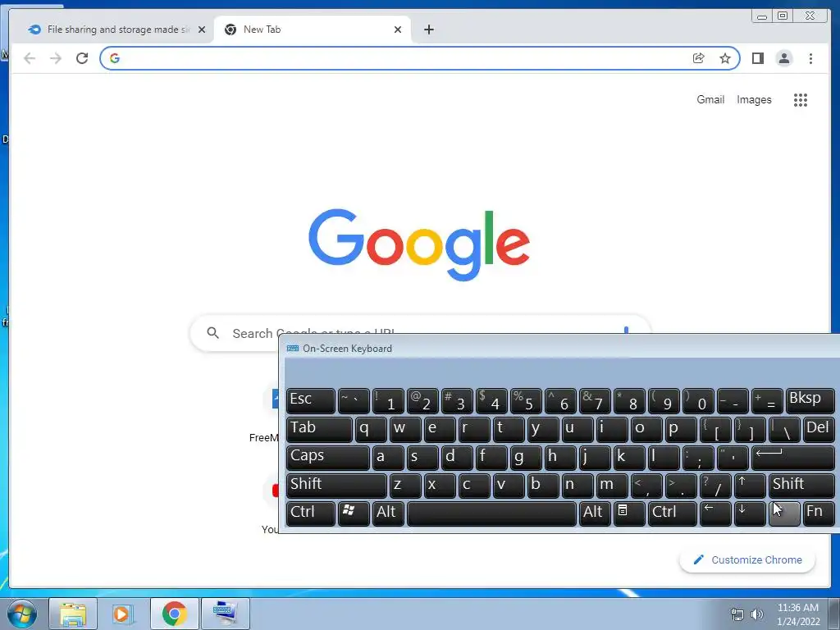The image size is (840, 630).
Task: Click the Chrome back arrow
Action: [x=30, y=58]
